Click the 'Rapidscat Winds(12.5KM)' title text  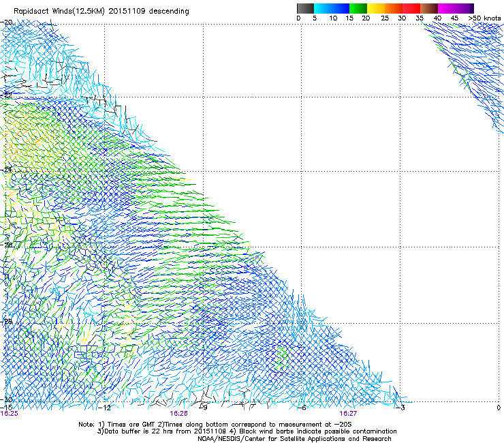coord(59,12)
